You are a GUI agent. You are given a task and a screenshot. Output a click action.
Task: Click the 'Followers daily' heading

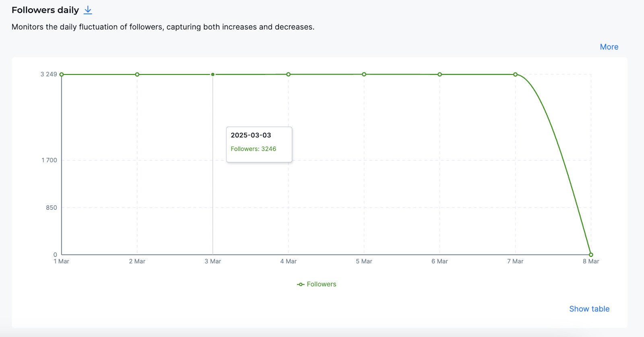45,10
